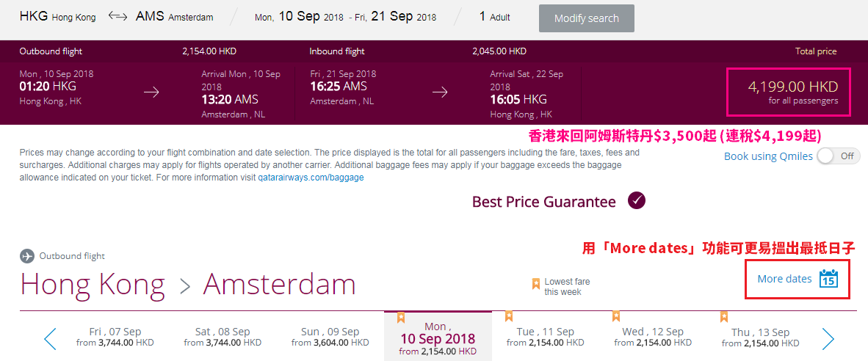
Task: Choose the Tue, 11 Sep date tab
Action: (546, 337)
